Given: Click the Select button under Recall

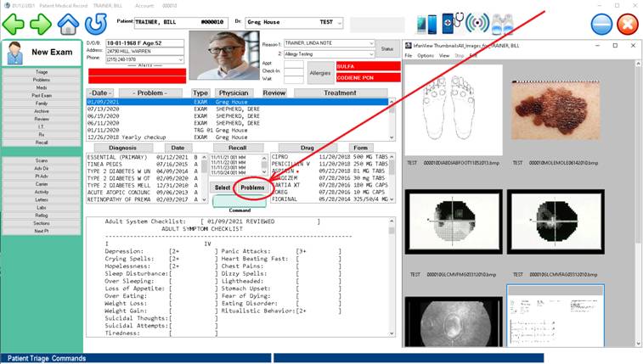Looking at the screenshot, I should pyautogui.click(x=223, y=188).
